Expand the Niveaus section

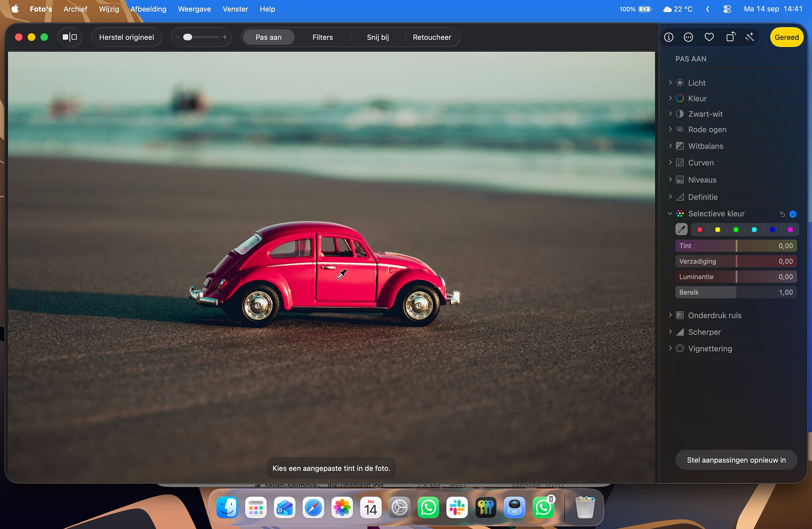click(670, 180)
